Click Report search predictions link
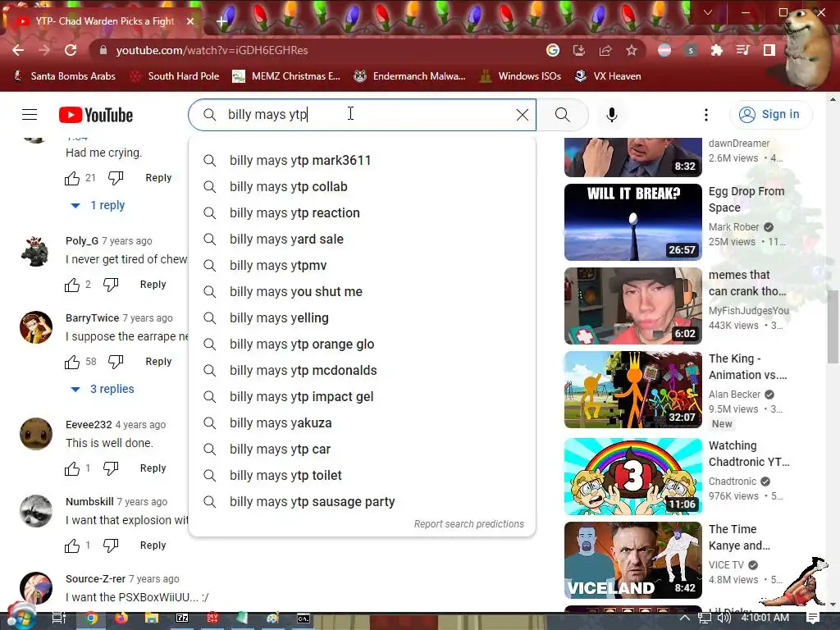The height and width of the screenshot is (630, 840). [x=468, y=524]
